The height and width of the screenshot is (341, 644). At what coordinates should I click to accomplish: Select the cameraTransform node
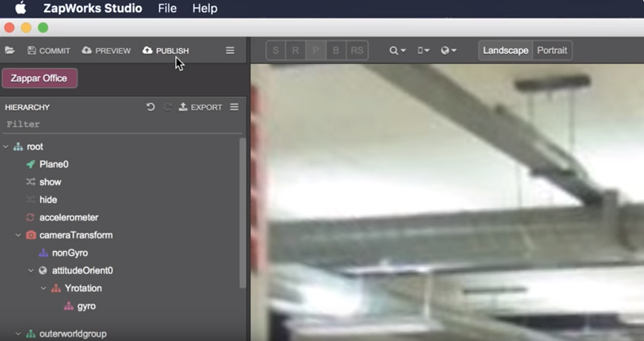(x=76, y=235)
